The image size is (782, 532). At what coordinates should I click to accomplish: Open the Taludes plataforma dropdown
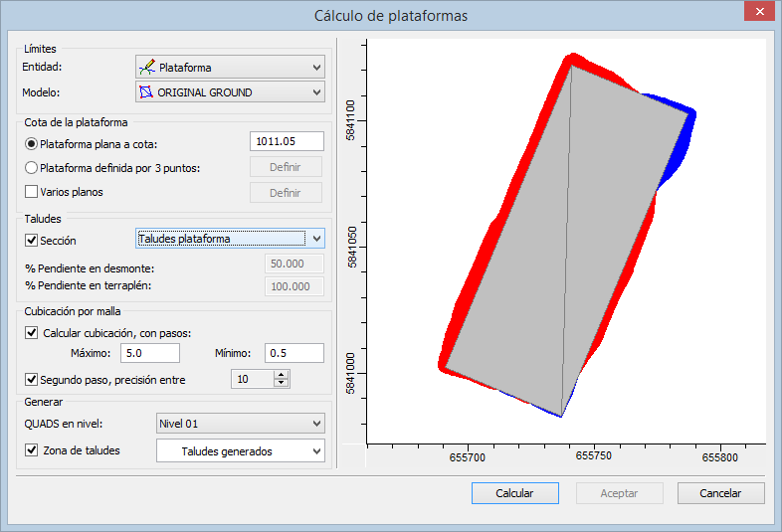[x=230, y=239]
